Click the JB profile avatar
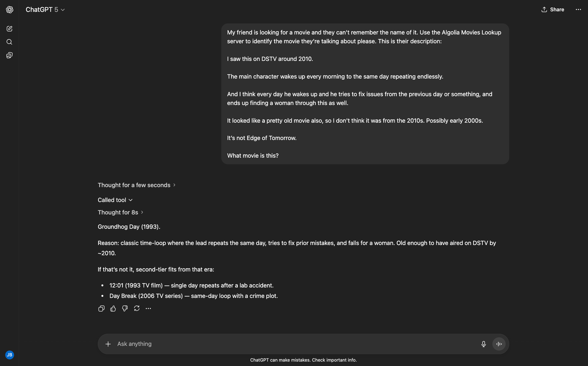588x366 pixels. pyautogui.click(x=10, y=355)
